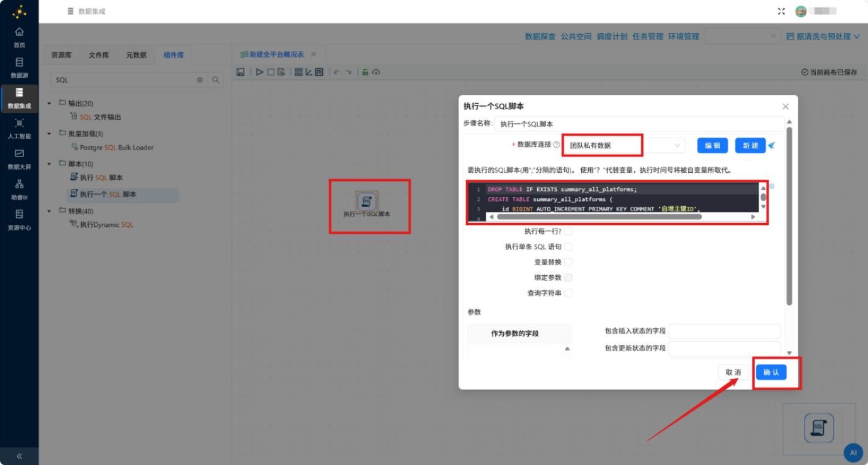The image size is (868, 465).
Task: Open the user avatar in top bar
Action: 801,11
